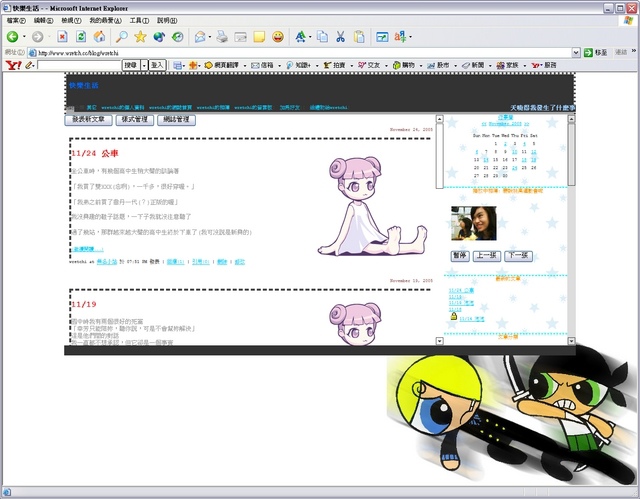Click the 股市 Yahoo toolbar item
Image resolution: width=640 pixels, height=499 pixels.
438,65
